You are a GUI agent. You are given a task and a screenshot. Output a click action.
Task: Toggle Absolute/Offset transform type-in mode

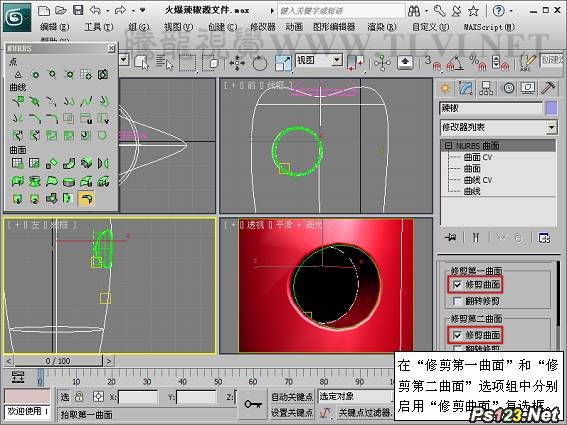[x=98, y=397]
